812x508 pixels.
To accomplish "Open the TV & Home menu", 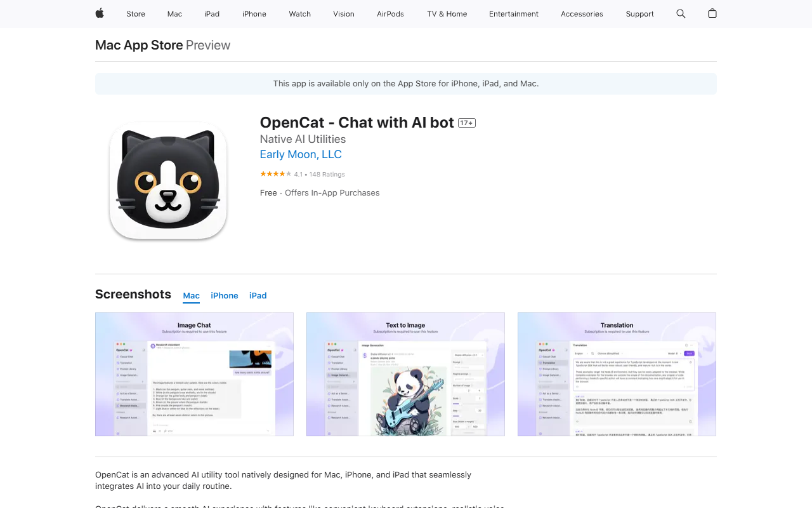I will [447, 14].
